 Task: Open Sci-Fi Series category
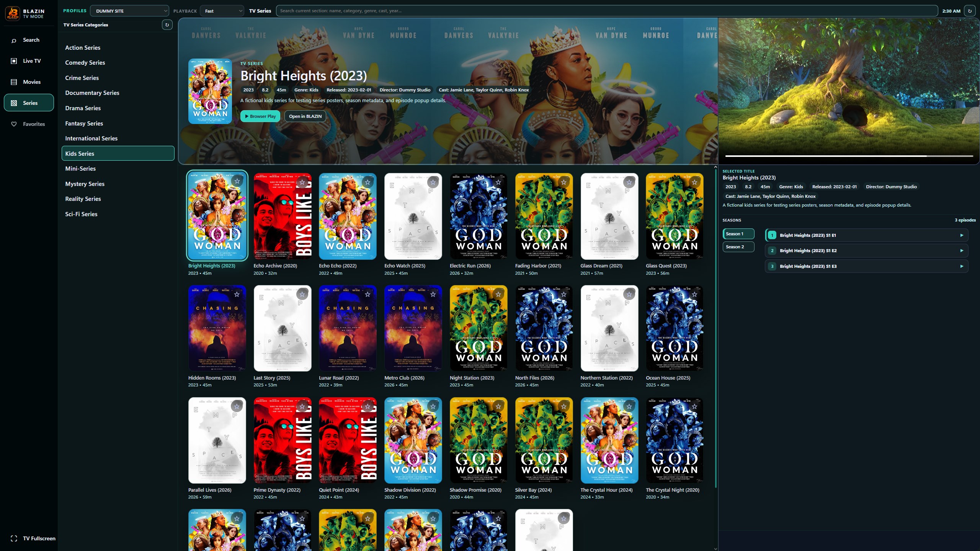[x=118, y=214]
